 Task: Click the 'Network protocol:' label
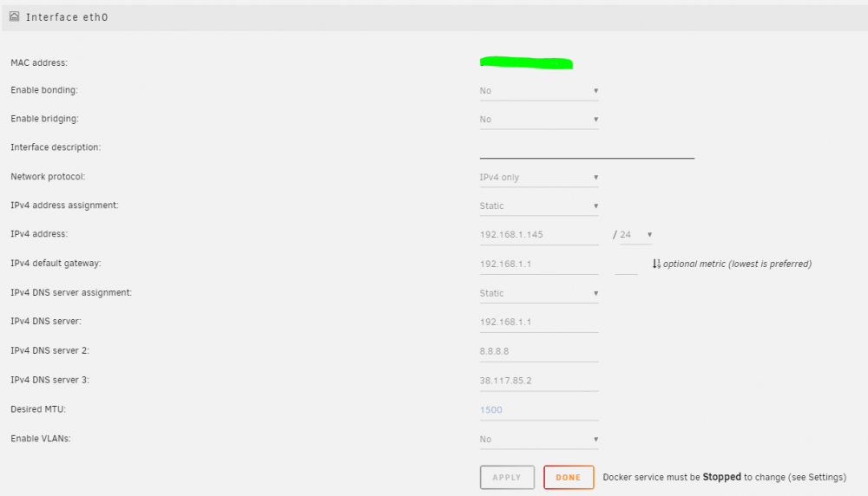tap(48, 177)
